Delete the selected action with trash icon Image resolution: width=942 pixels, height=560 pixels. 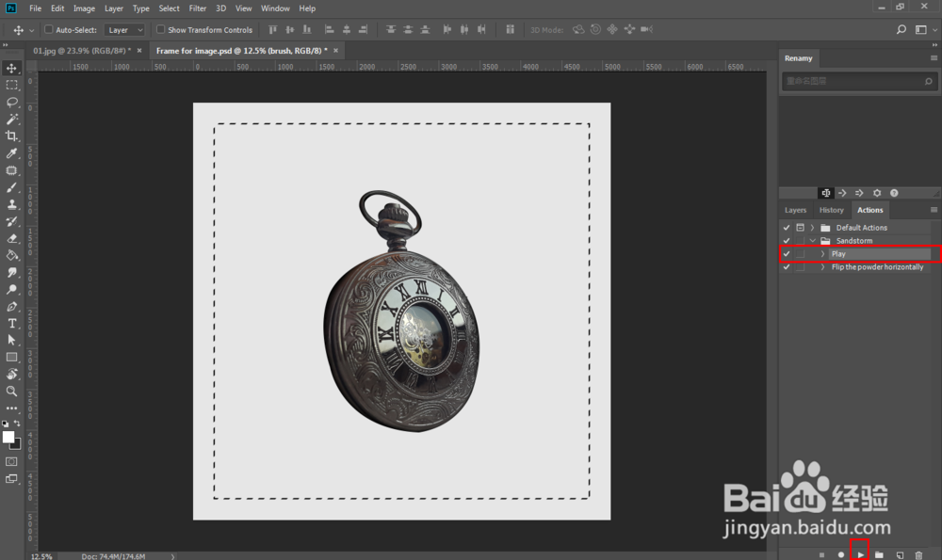click(x=918, y=555)
